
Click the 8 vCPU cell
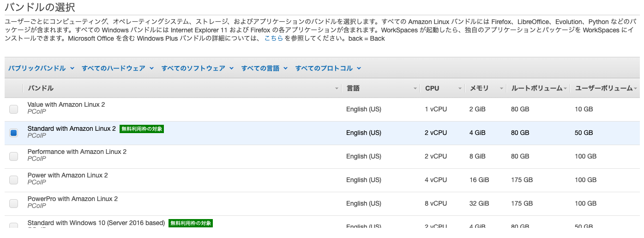[x=436, y=203]
